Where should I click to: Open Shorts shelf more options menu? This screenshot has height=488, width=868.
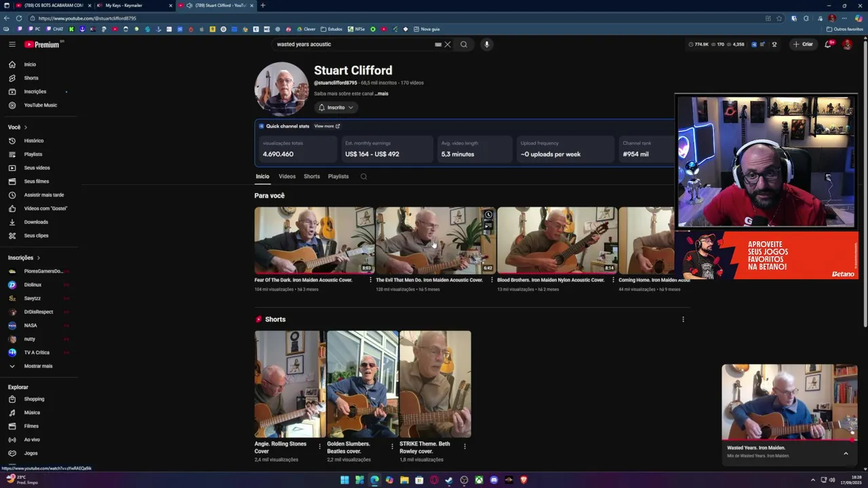[x=683, y=319]
